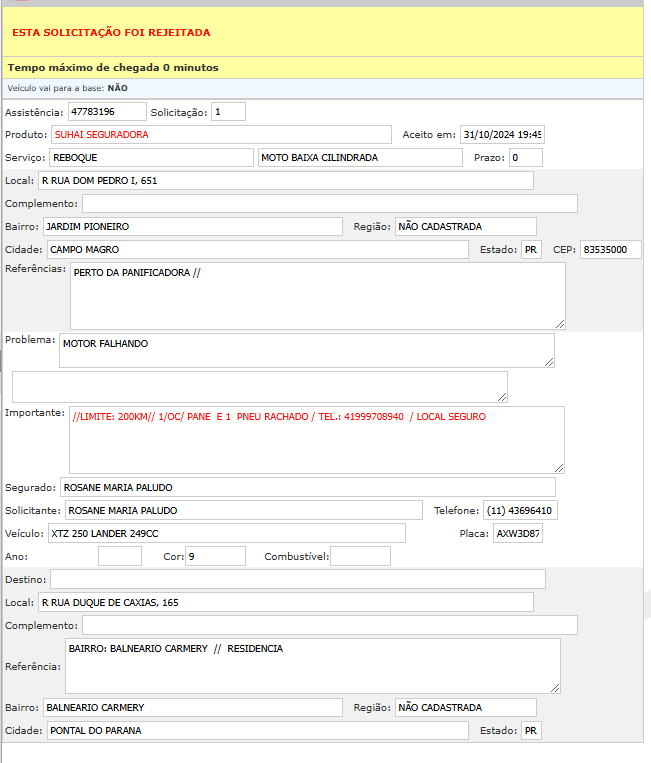
Task: Click the Placa field AXW3D87
Action: (517, 534)
